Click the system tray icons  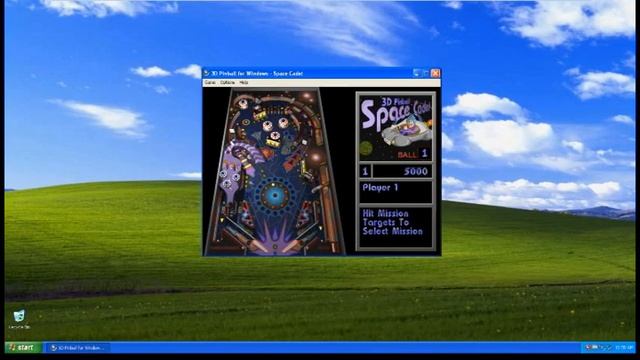[x=598, y=348]
